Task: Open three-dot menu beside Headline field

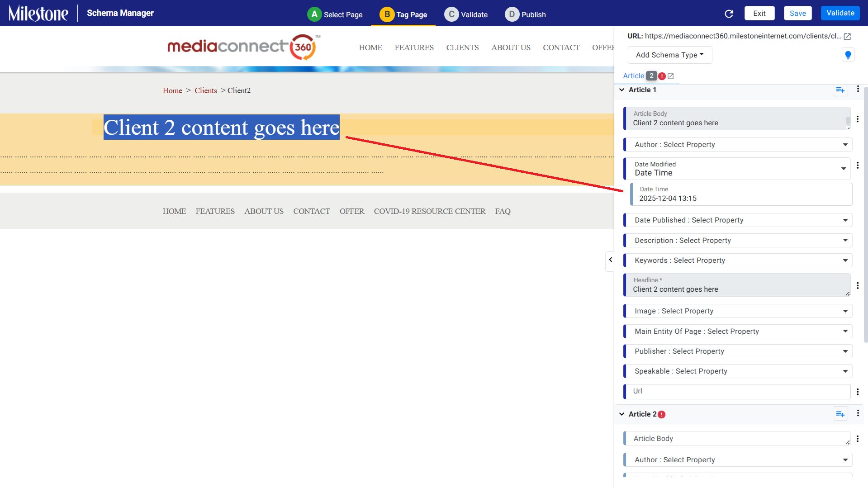Action: click(x=857, y=286)
